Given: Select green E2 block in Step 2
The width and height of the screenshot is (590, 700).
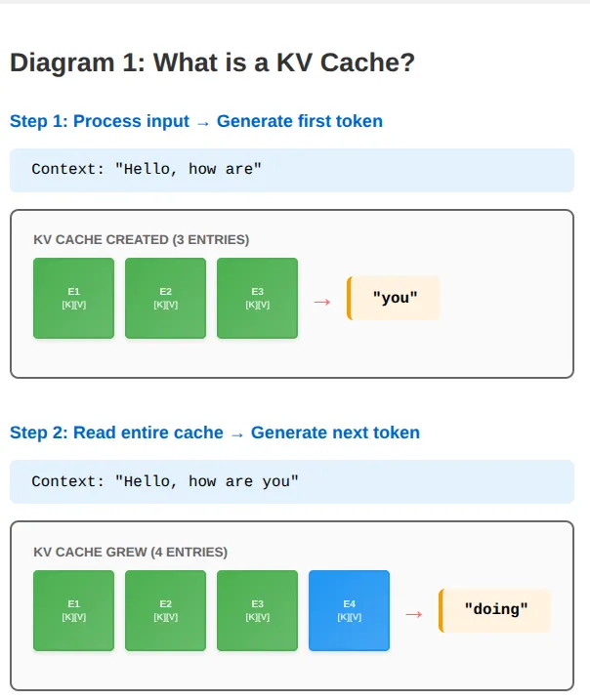Looking at the screenshot, I should point(166,610).
